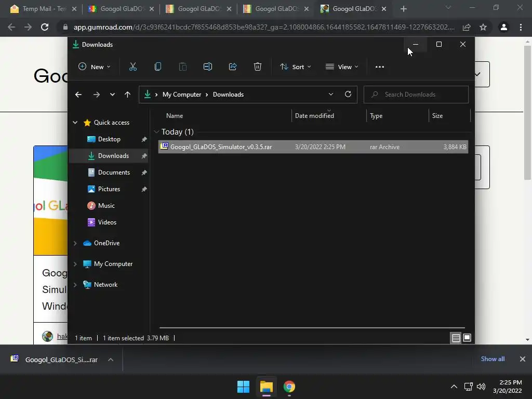Click the Delete trash icon in Explorer toolbar
This screenshot has width=532, height=399.
258,67
